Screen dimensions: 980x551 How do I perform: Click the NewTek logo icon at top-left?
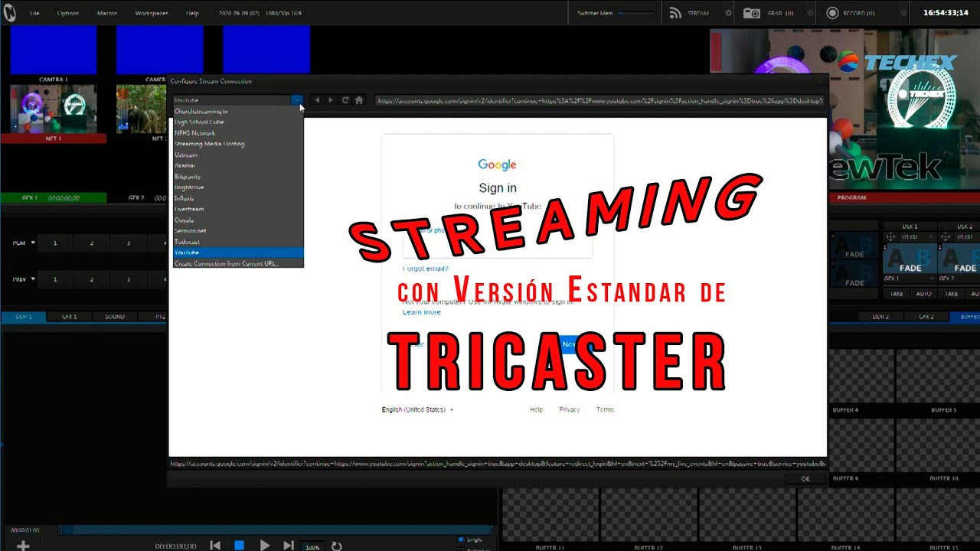coord(8,13)
